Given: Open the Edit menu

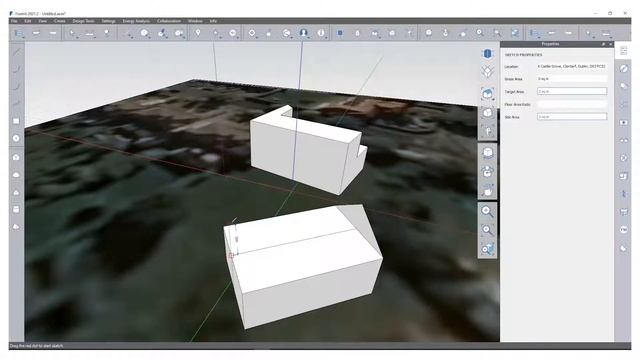Looking at the screenshot, I should (27, 21).
